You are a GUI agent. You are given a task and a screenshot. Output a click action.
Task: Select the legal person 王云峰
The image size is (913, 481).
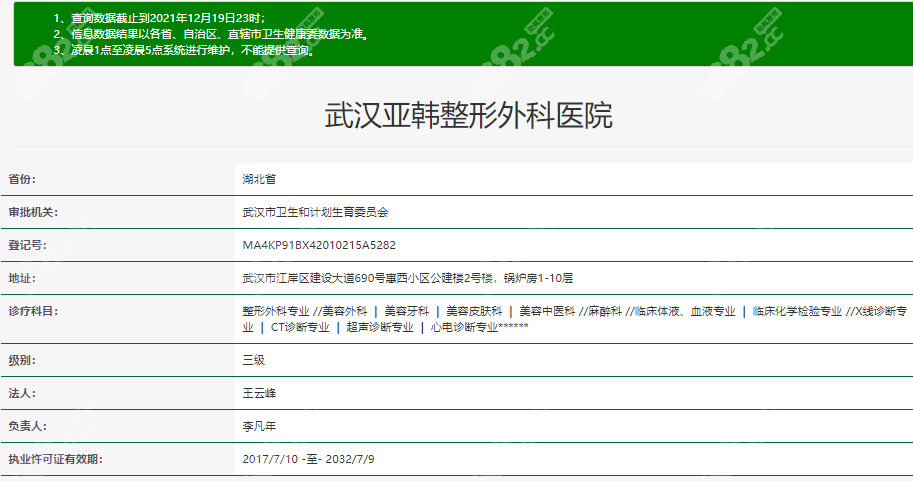click(259, 394)
